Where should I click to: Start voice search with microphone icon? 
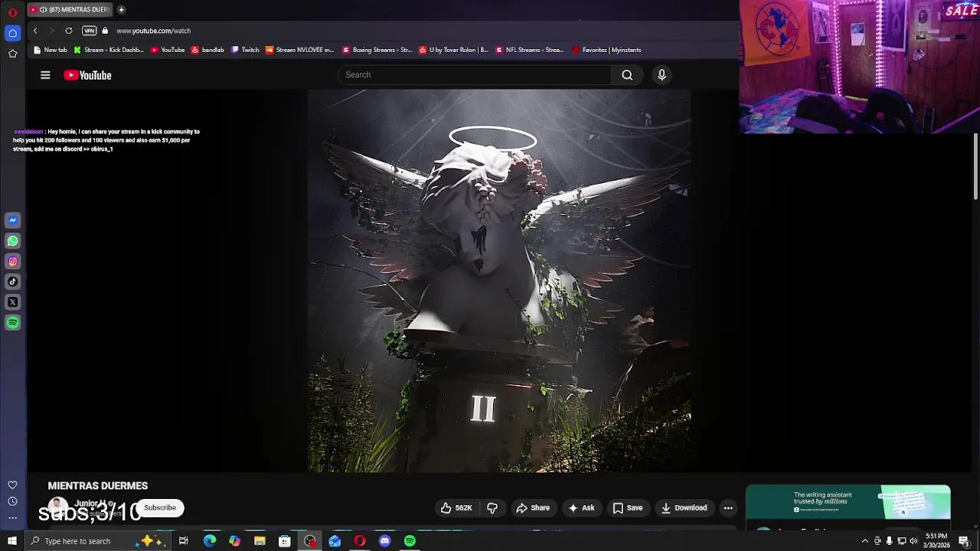click(x=662, y=75)
